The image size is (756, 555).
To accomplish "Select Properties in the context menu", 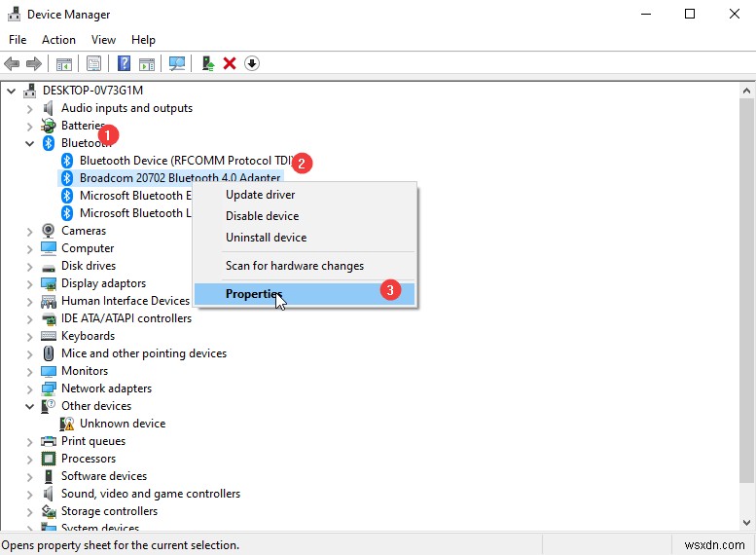I will tap(305, 294).
